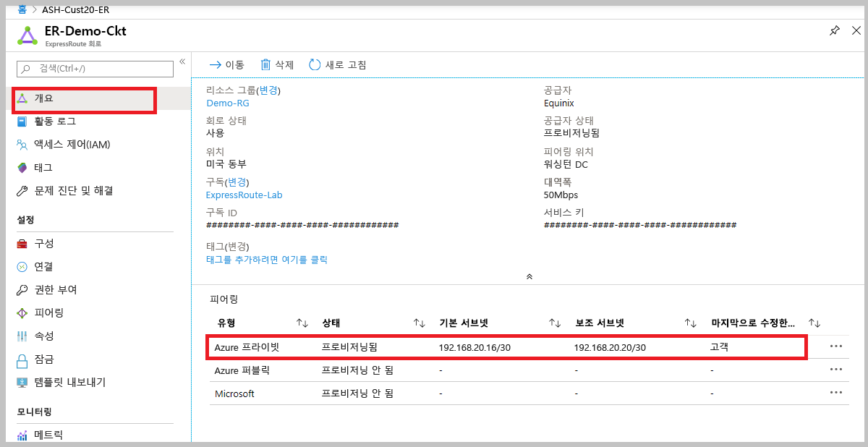Collapse the essentials section with the up chevron
Screen dimensions: 868x447
coord(529,276)
